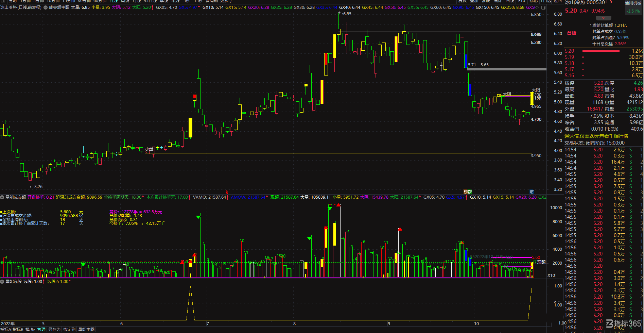Click the 通达信千档行情 promo link
Viewport: 644px width, 333px height.
click(596, 136)
